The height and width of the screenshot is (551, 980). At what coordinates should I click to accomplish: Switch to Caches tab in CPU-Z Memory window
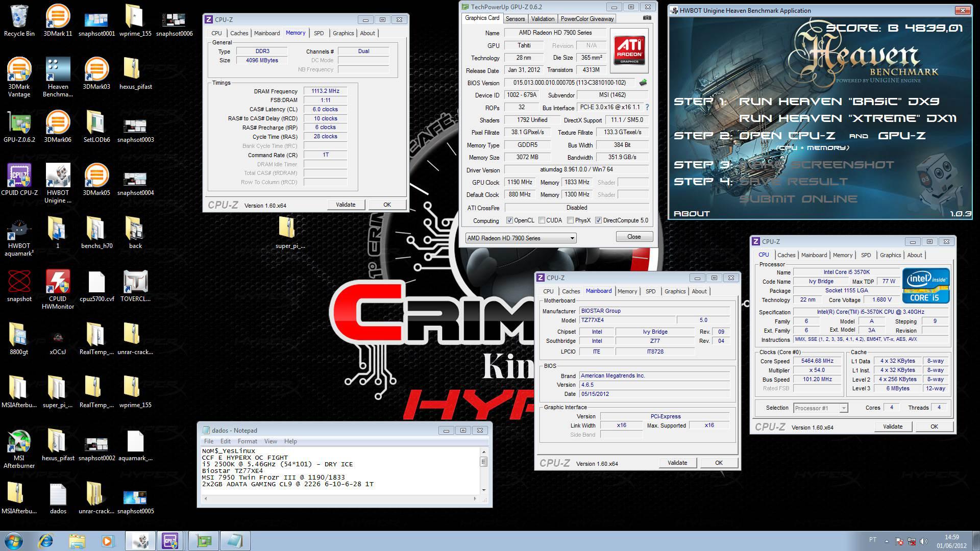(x=239, y=33)
